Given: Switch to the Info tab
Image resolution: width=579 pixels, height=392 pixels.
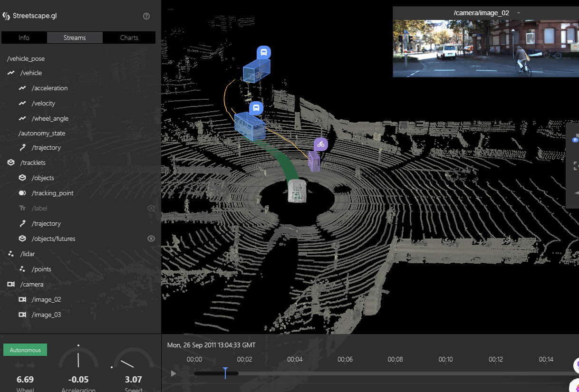Looking at the screenshot, I should coord(24,38).
